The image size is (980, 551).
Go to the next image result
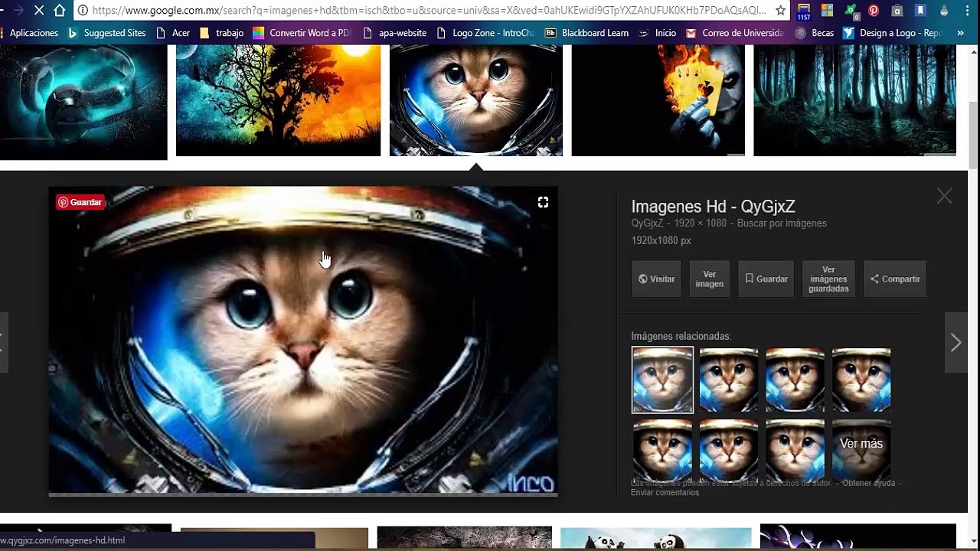[x=955, y=343]
